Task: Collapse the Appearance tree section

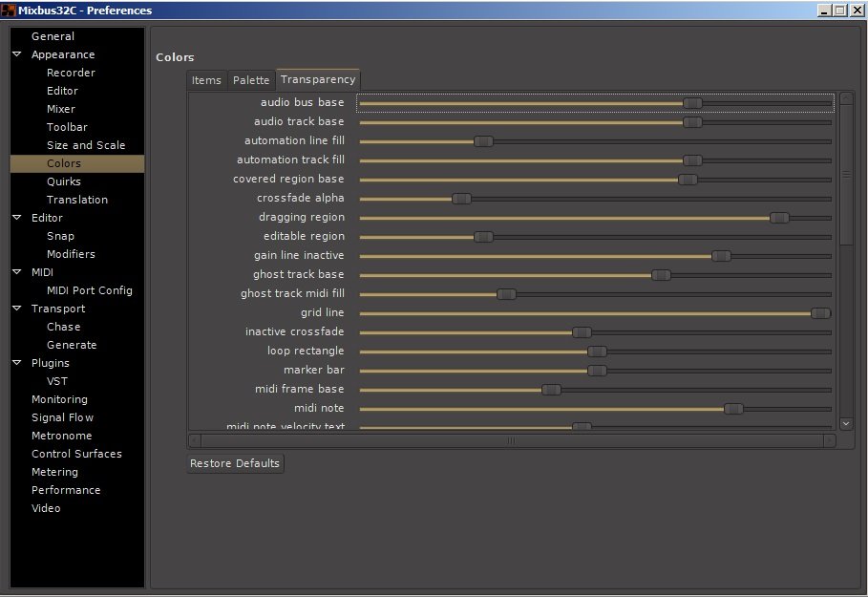Action: coord(17,54)
